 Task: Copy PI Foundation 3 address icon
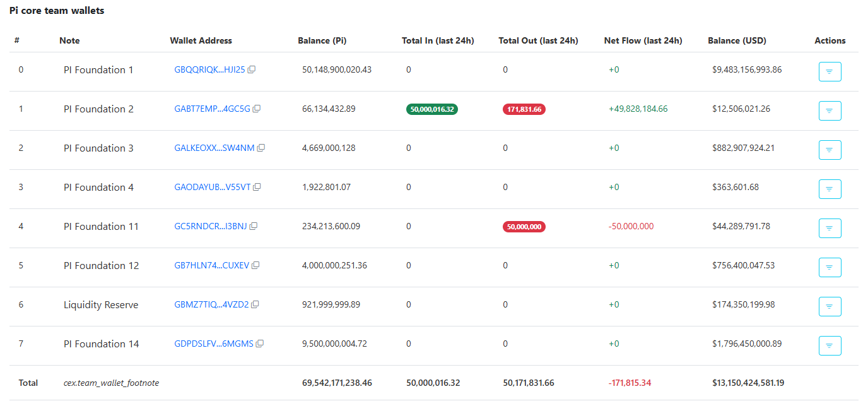261,148
